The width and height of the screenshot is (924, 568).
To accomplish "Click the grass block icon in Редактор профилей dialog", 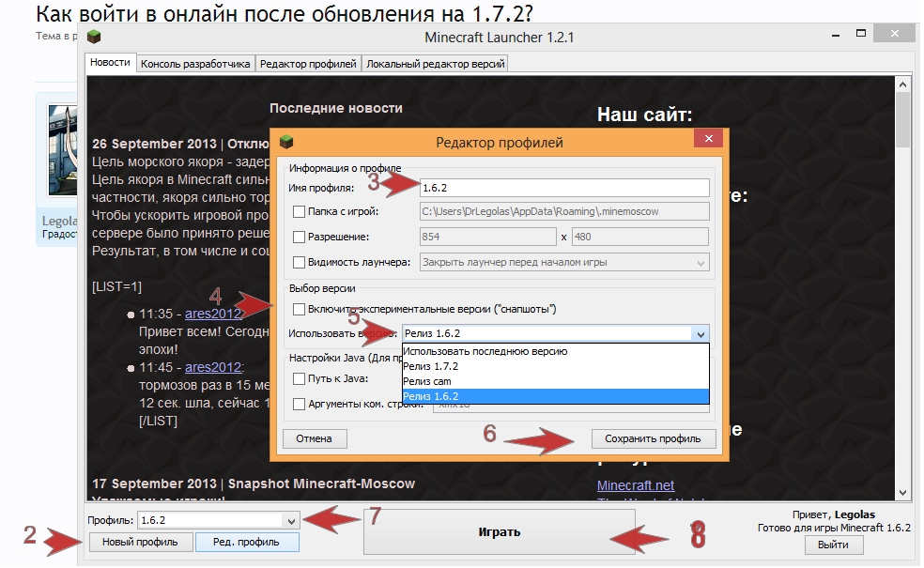I will [x=286, y=143].
